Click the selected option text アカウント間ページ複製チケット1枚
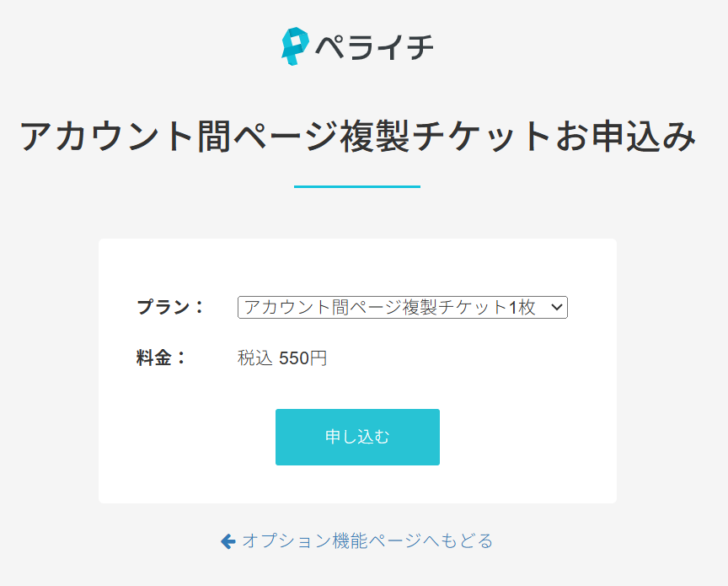The height and width of the screenshot is (586, 728). (x=389, y=308)
